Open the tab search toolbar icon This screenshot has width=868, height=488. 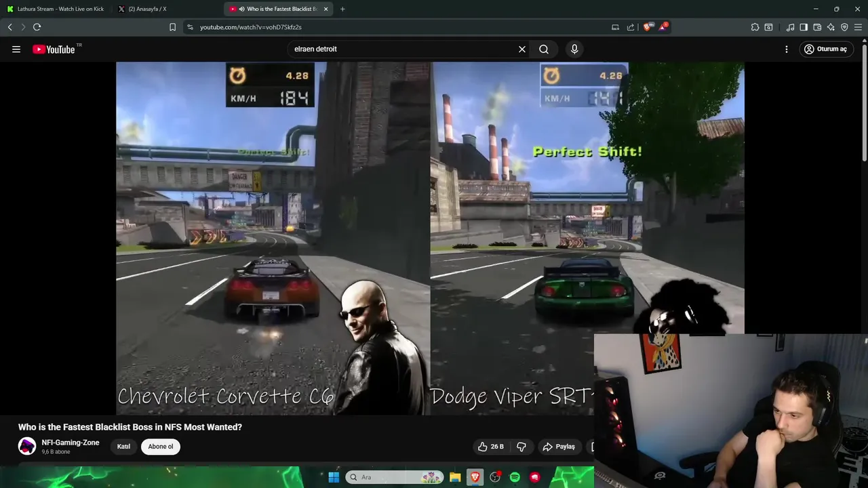point(768,27)
